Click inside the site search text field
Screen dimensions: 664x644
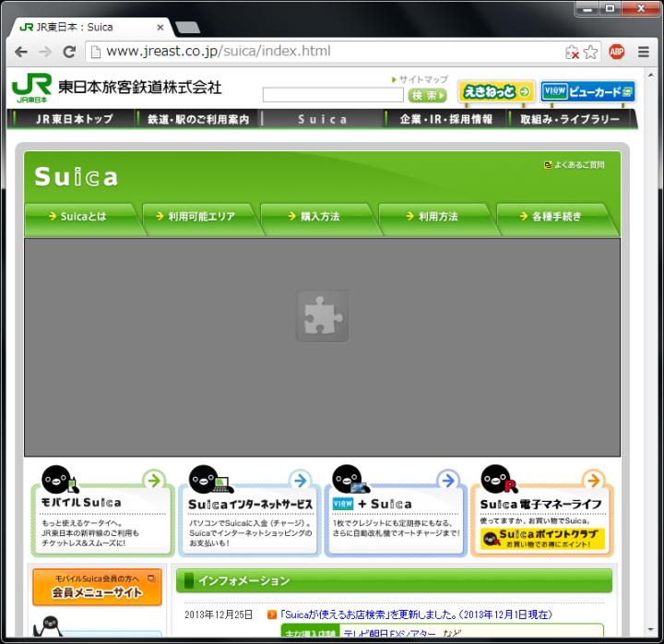[x=333, y=95]
